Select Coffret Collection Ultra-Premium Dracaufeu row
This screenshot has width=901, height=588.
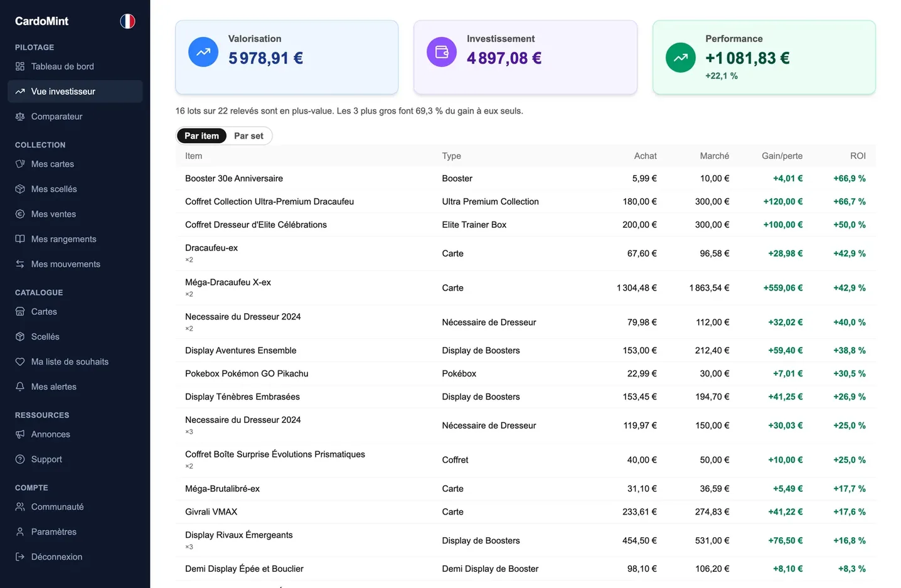pyautogui.click(x=526, y=202)
